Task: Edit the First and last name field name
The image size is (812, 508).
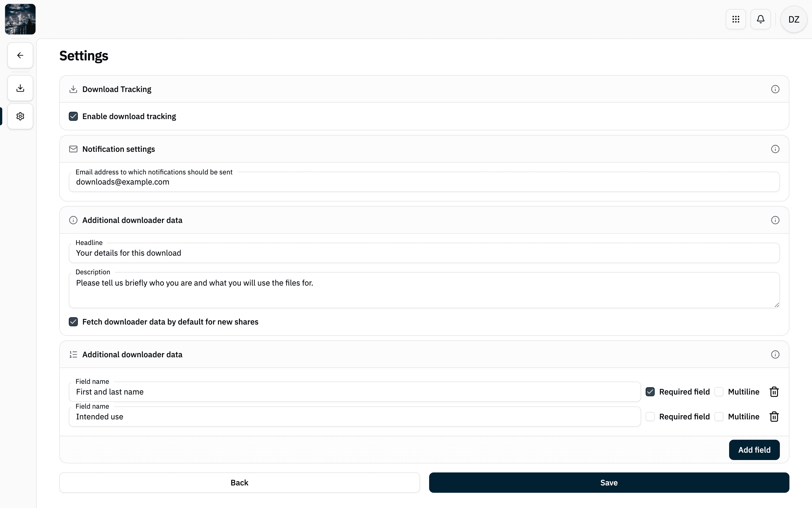Action: pos(355,392)
